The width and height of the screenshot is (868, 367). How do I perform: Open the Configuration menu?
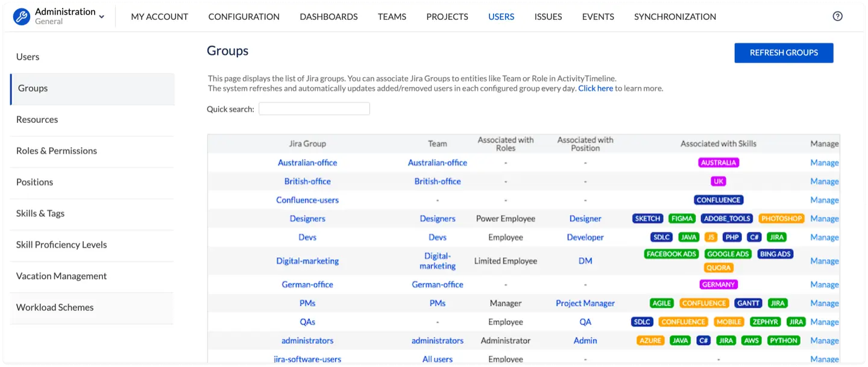coord(244,17)
